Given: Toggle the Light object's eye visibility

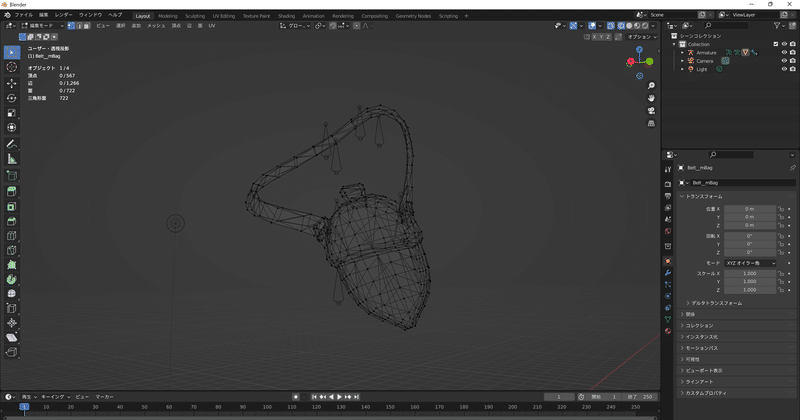Looking at the screenshot, I should (x=783, y=69).
